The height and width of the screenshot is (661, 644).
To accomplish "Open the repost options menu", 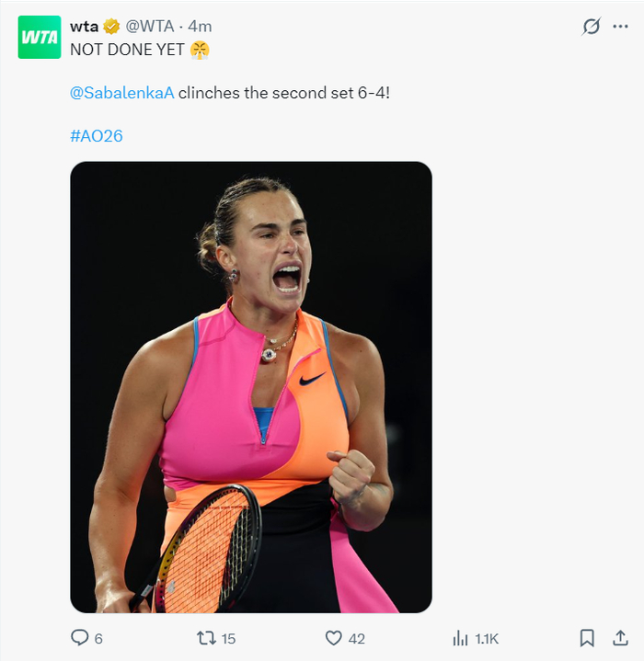I will click(x=207, y=638).
